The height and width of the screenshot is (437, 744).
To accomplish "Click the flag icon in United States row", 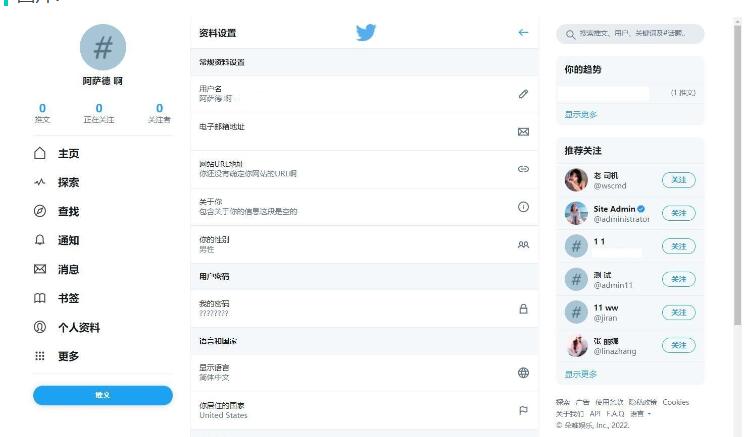I will (523, 410).
